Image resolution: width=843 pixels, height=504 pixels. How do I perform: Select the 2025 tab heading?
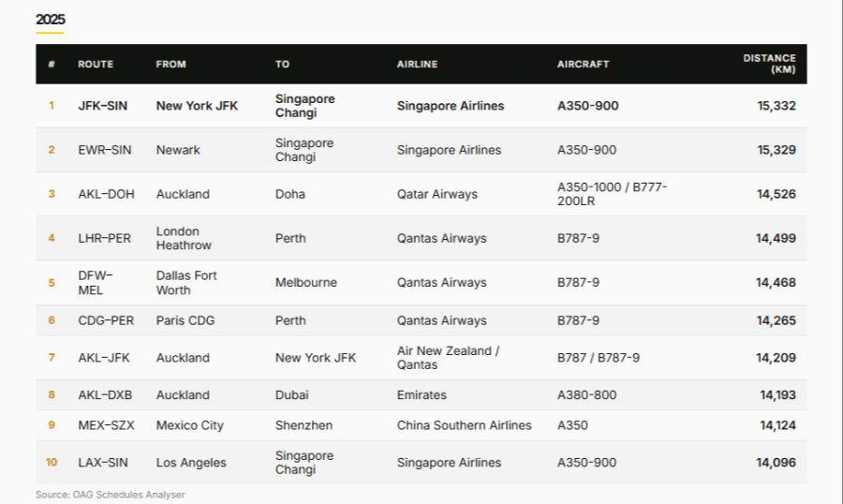tap(50, 20)
